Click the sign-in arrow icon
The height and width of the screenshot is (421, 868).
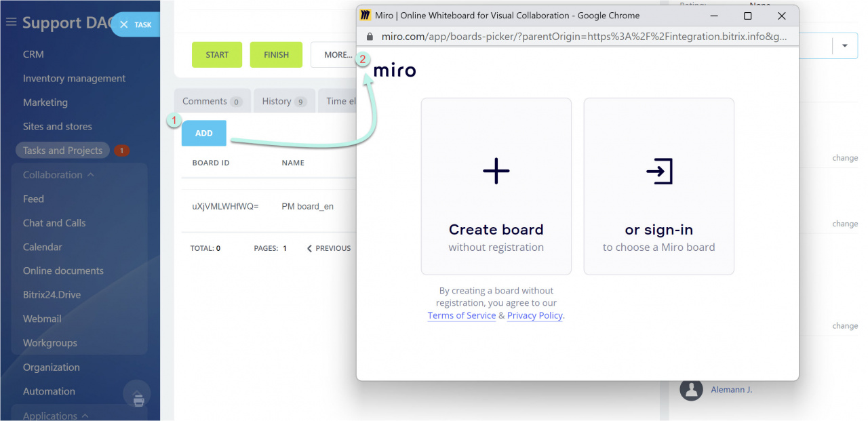[659, 172]
